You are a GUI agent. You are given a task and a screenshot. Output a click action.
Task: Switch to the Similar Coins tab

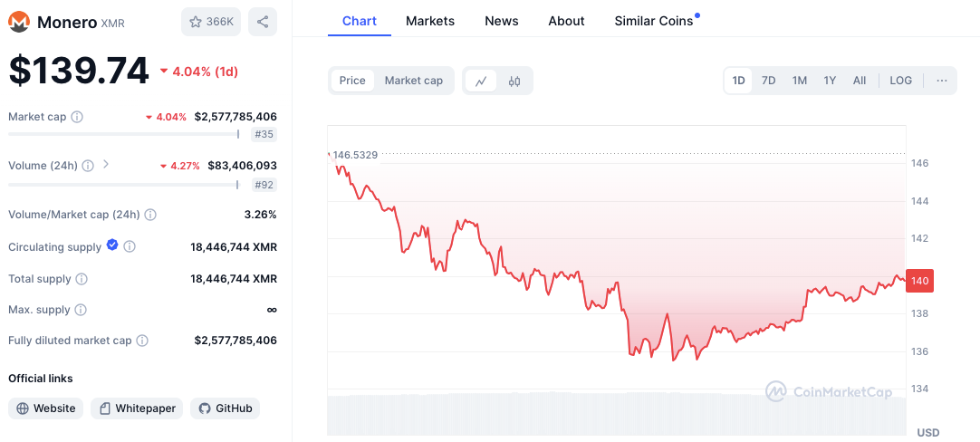(x=654, y=21)
